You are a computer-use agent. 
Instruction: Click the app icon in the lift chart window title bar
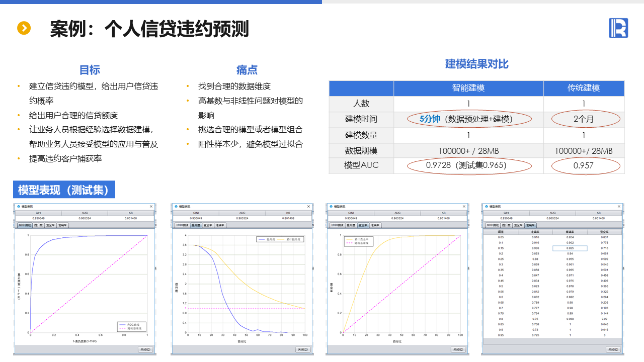(x=175, y=207)
